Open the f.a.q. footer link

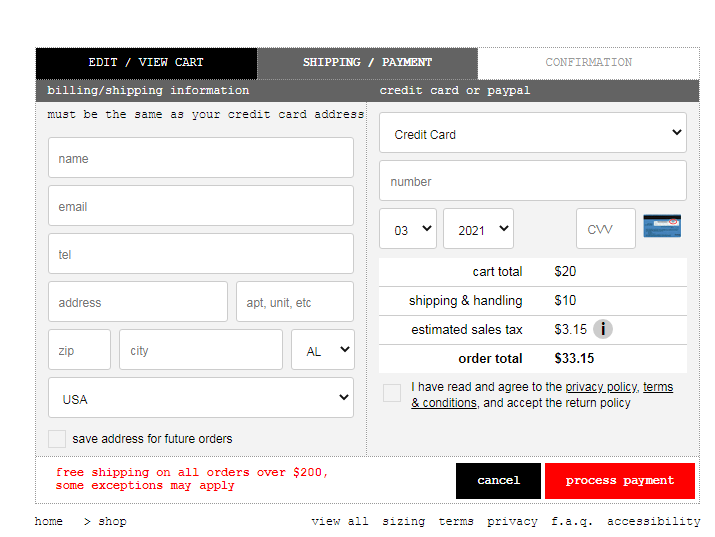[x=572, y=521]
